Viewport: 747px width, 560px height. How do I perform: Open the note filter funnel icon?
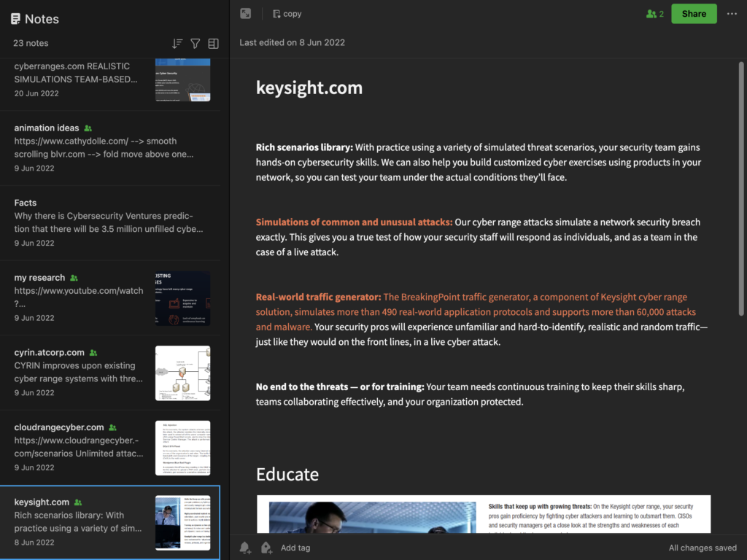(196, 43)
